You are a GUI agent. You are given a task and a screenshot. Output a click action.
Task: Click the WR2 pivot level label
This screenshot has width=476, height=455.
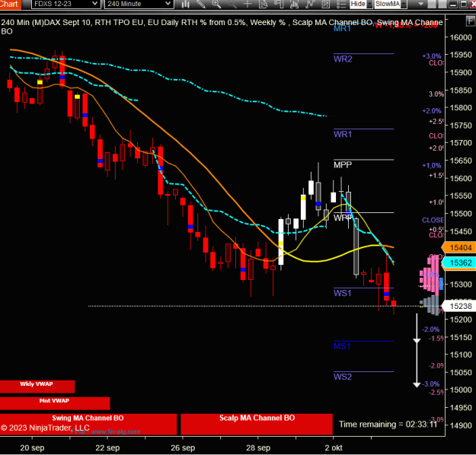343,59
